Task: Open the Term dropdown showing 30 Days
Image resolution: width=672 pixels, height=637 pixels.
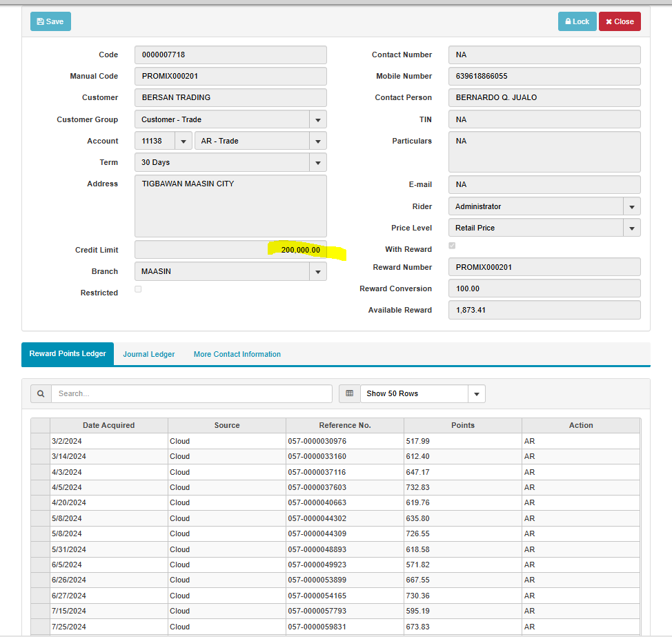Action: pyautogui.click(x=317, y=162)
